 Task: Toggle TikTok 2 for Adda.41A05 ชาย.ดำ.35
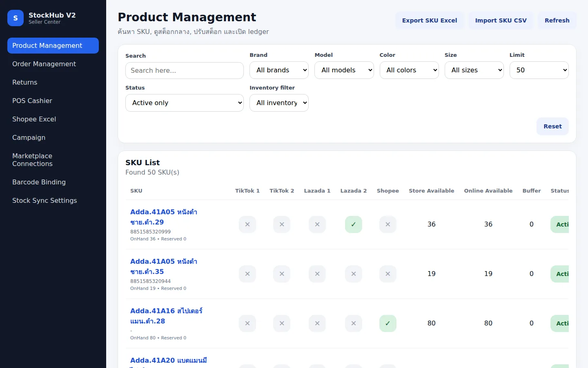(282, 274)
